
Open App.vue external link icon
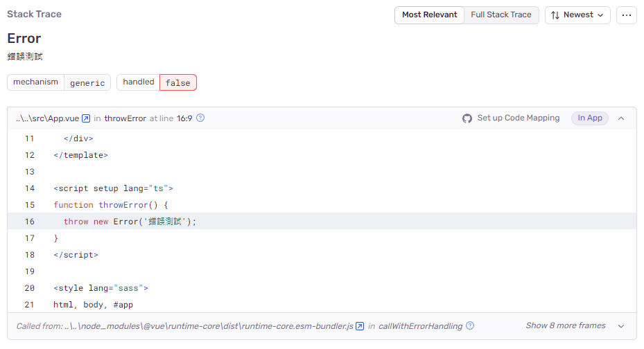pyautogui.click(x=86, y=118)
